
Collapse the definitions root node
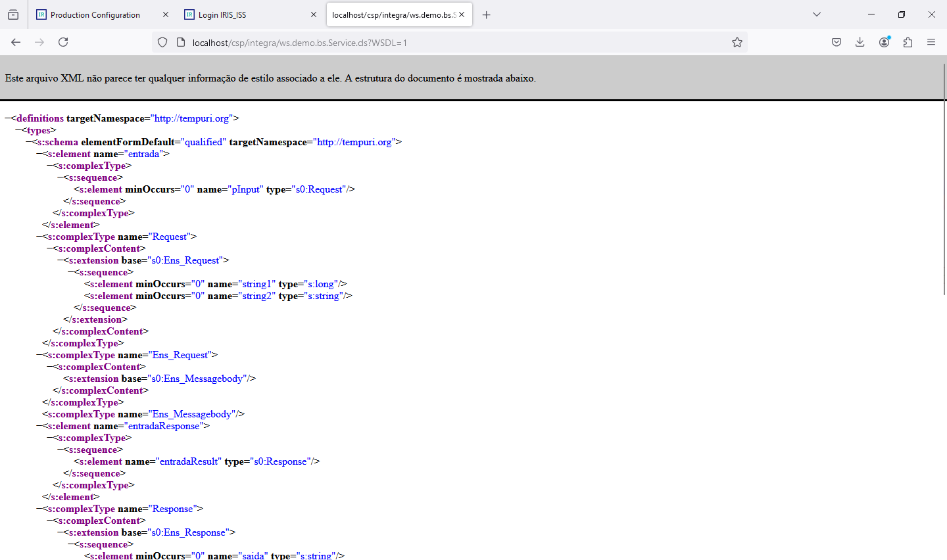pyautogui.click(x=8, y=118)
